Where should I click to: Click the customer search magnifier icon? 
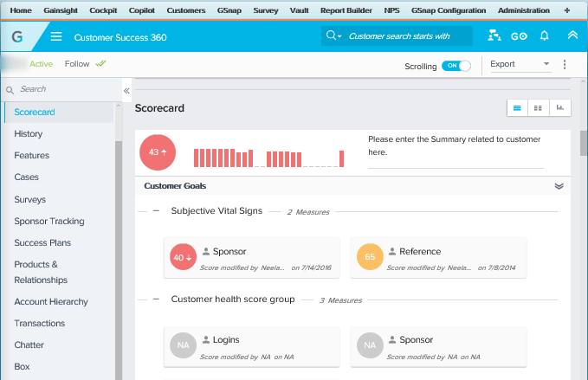click(331, 35)
